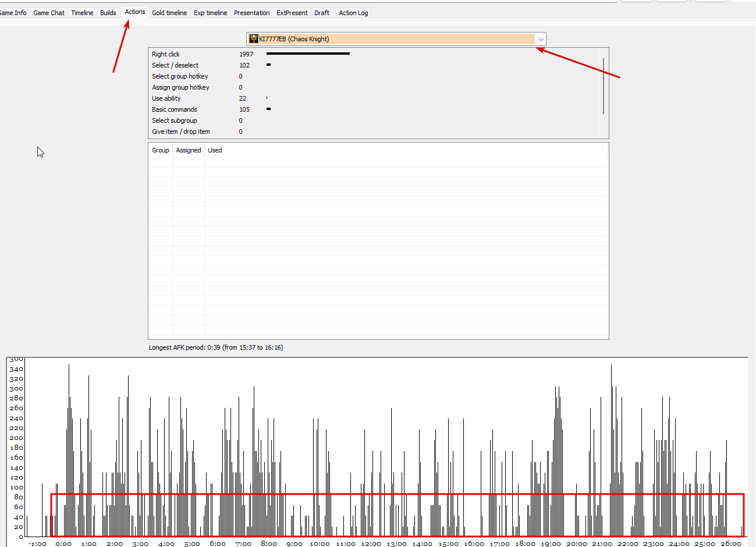Select the Assign group hotkey row
The width and height of the screenshot is (756, 547).
click(x=373, y=87)
